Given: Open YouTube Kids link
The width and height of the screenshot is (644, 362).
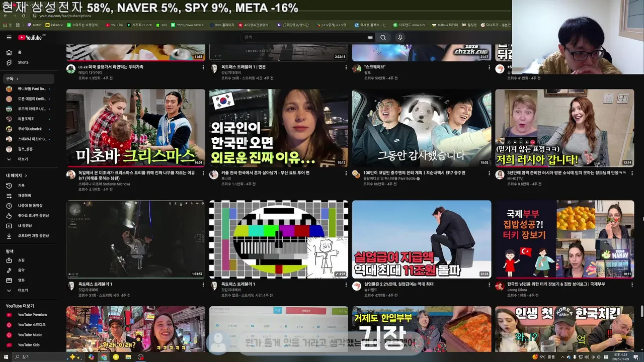Looking at the screenshot, I should point(28,345).
